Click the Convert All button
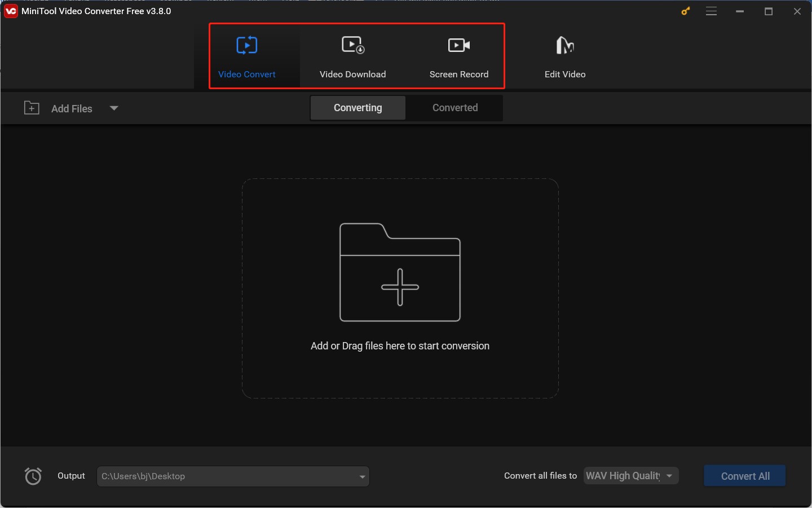Image resolution: width=812 pixels, height=508 pixels. 745,476
